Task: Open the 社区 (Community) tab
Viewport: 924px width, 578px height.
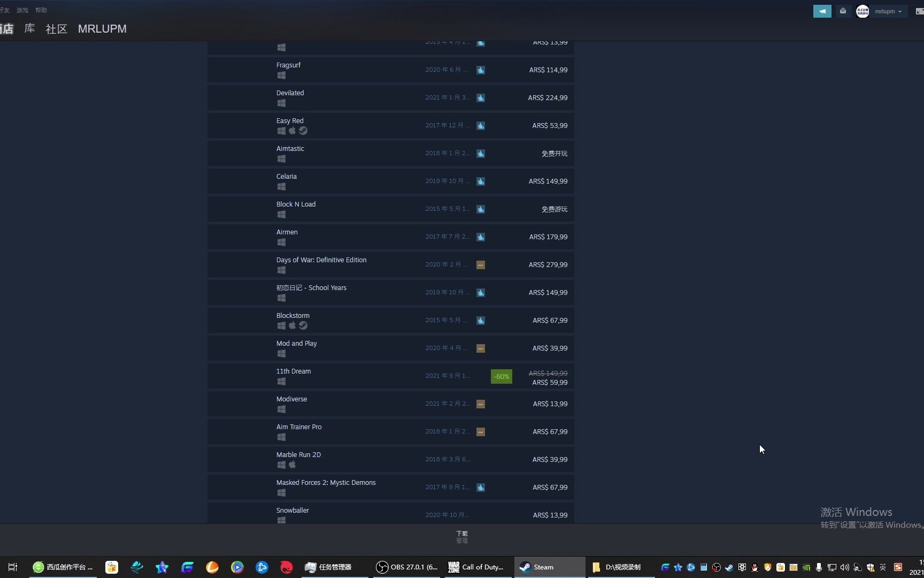Action: [x=57, y=29]
